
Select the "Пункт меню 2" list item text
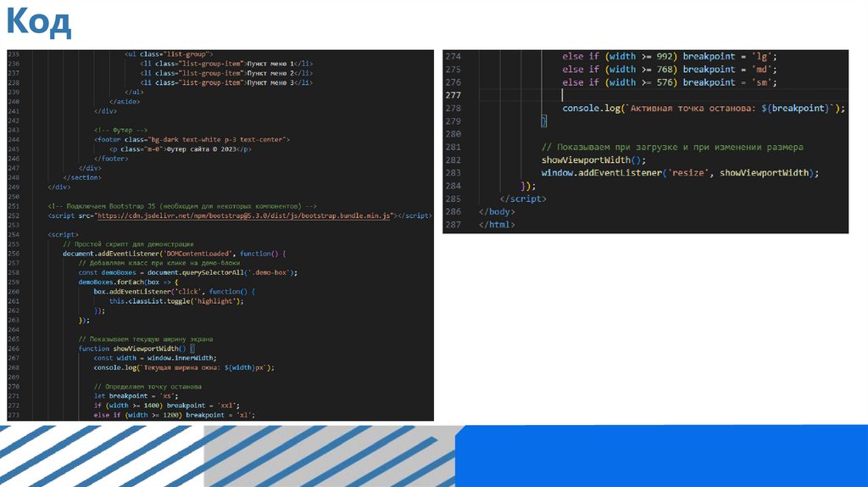[x=270, y=73]
